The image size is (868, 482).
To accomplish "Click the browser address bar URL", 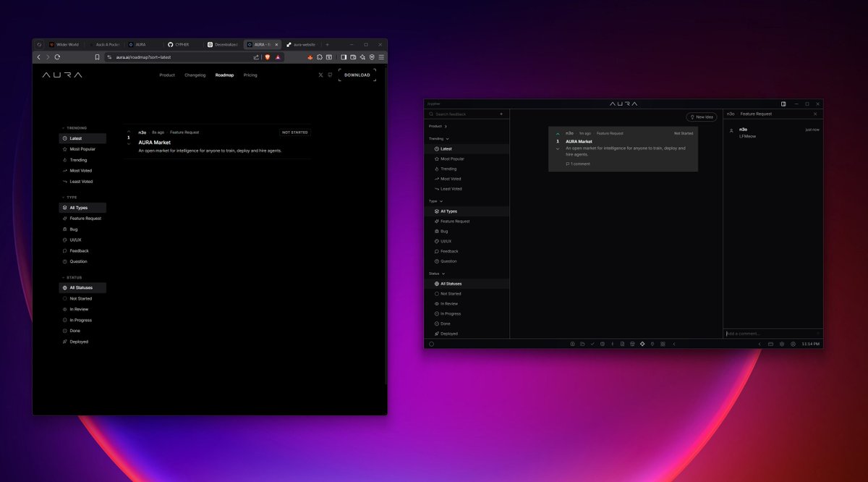I will coord(144,57).
